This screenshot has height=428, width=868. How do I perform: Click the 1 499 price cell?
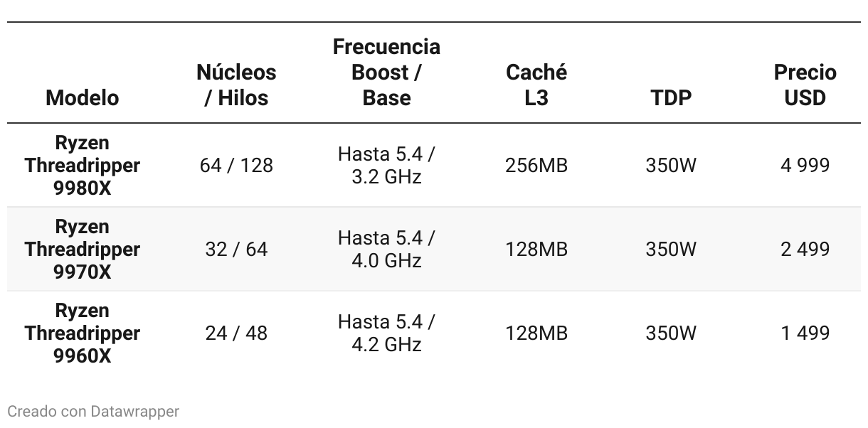coord(805,333)
